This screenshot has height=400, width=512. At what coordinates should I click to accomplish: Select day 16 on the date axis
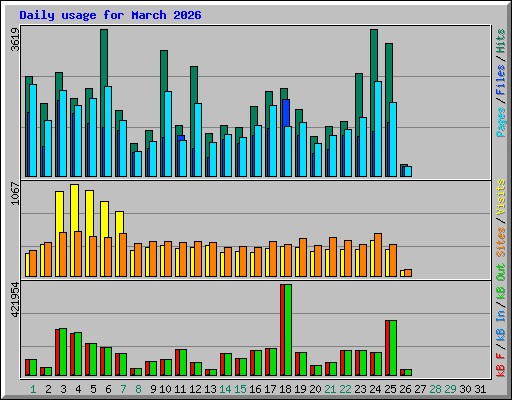point(255,389)
